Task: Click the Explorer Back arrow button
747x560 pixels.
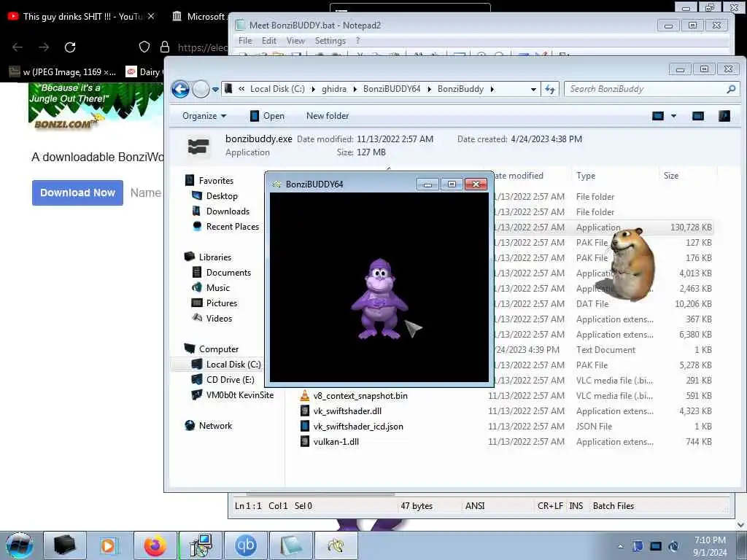Action: tap(181, 89)
